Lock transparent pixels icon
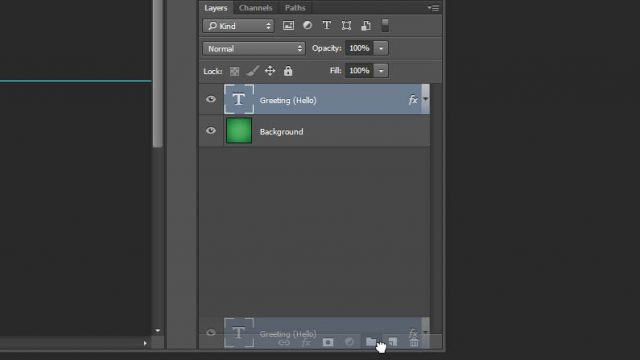Image resolution: width=640 pixels, height=360 pixels. click(x=234, y=71)
